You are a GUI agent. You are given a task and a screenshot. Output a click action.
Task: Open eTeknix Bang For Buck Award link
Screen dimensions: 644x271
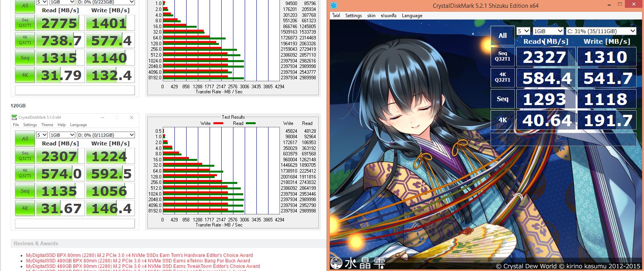(x=138, y=261)
